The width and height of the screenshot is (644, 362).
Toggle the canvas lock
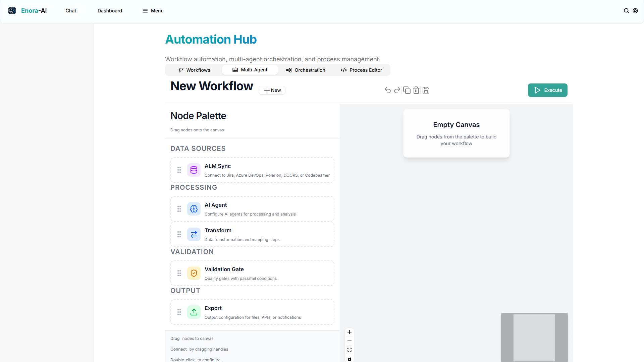tap(350, 358)
